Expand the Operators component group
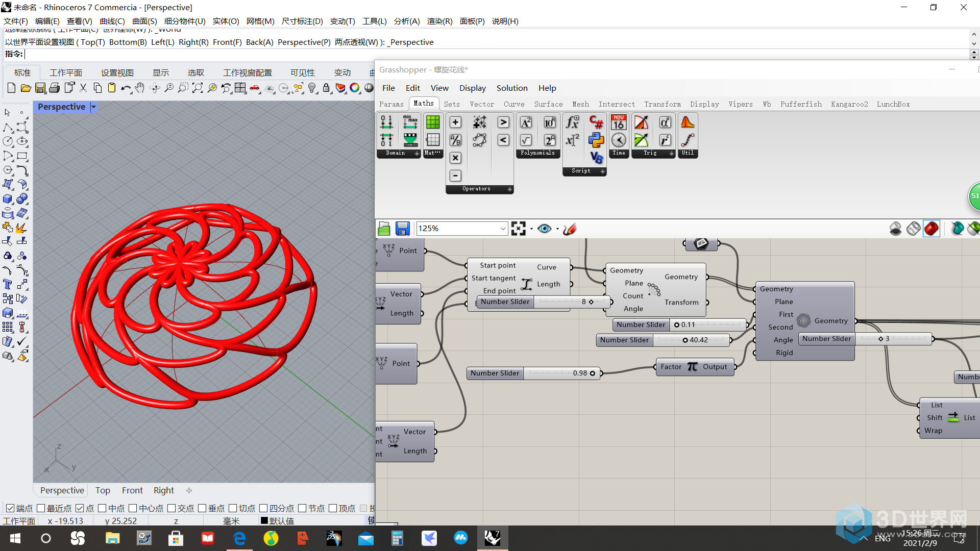Image resolution: width=980 pixels, height=551 pixels. coord(509,189)
